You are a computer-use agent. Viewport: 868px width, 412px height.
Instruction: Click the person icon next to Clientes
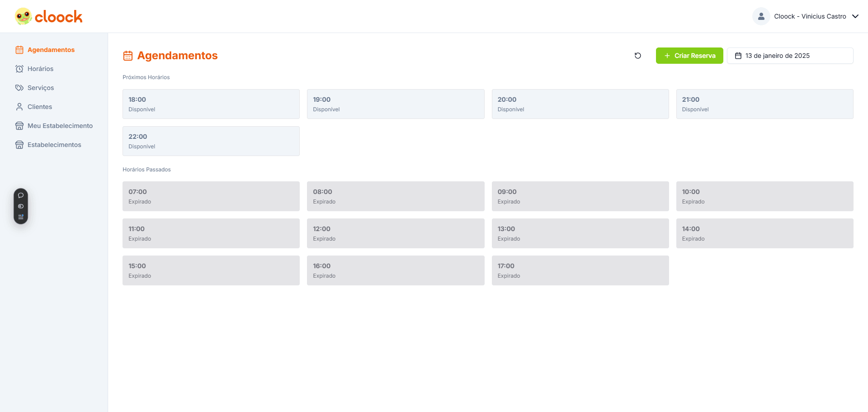click(19, 107)
